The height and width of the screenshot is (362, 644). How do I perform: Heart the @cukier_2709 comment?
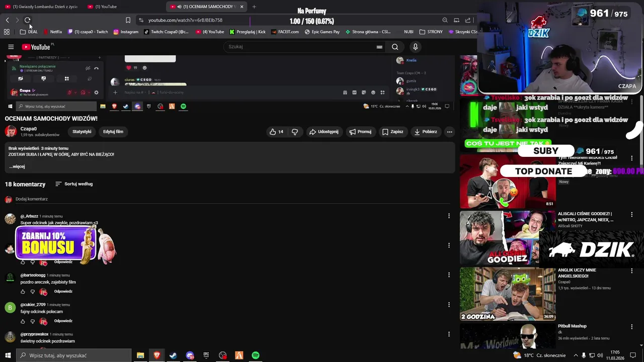[43, 321]
